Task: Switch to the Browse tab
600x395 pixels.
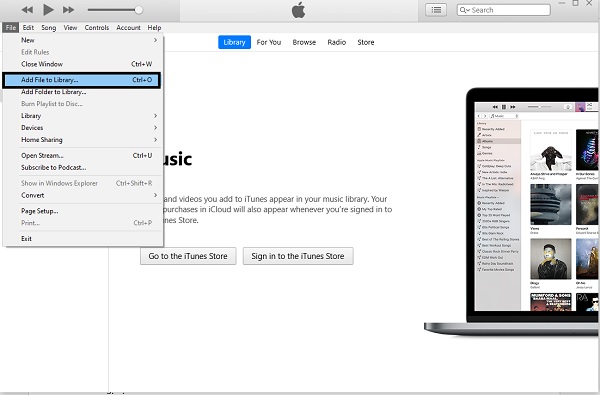Action: click(x=304, y=42)
